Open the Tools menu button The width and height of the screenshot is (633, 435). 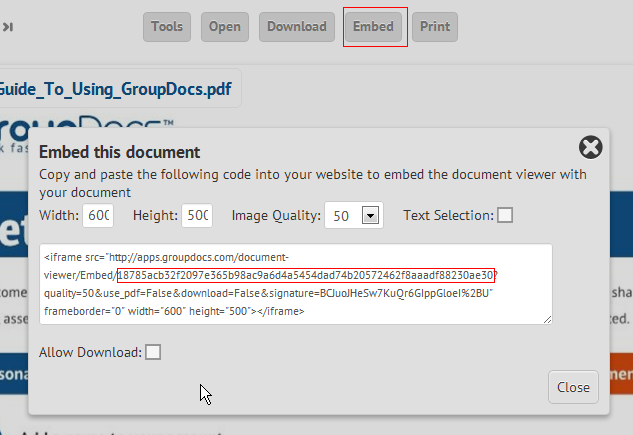click(167, 27)
